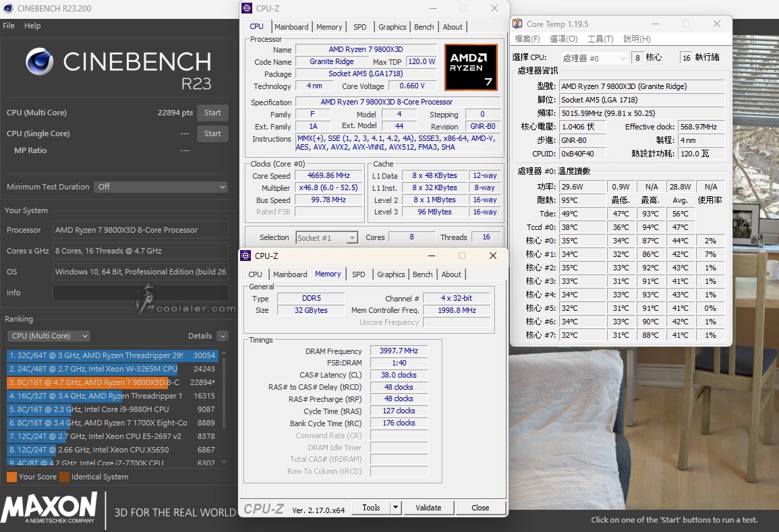The height and width of the screenshot is (532, 779).
Task: Click the orange Your Score legend swatch
Action: coord(11,477)
